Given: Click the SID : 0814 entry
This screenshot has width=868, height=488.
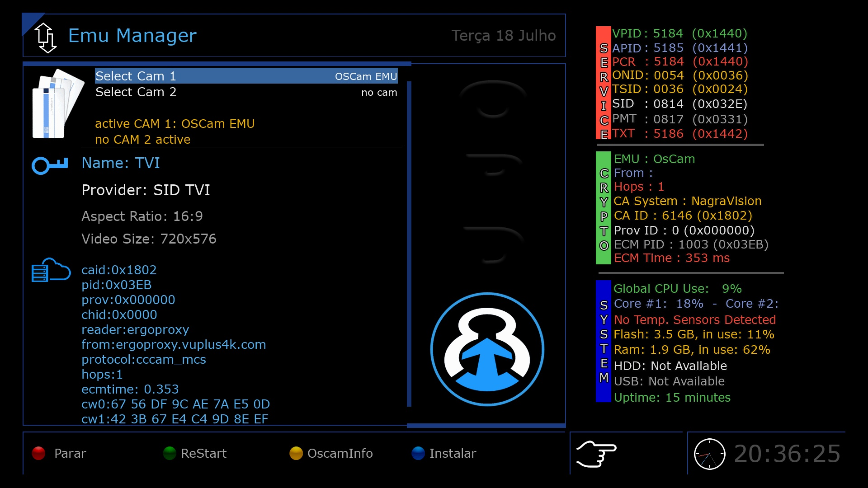Looking at the screenshot, I should tap(679, 104).
